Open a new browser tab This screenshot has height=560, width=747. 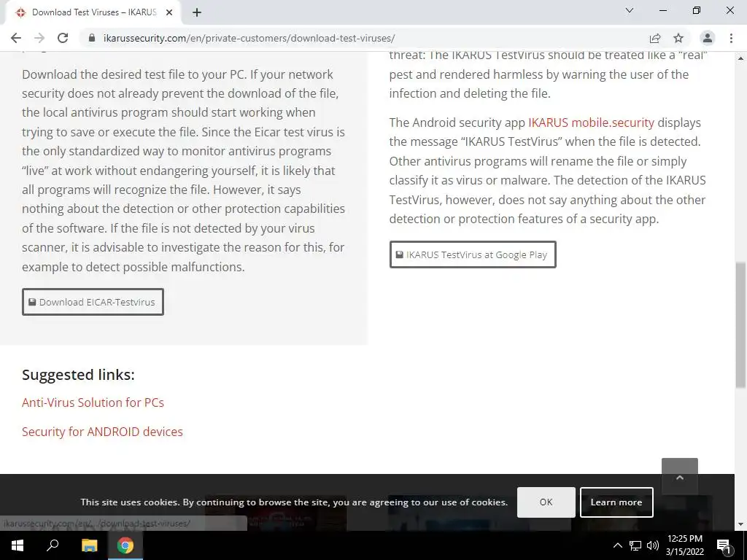coord(197,12)
